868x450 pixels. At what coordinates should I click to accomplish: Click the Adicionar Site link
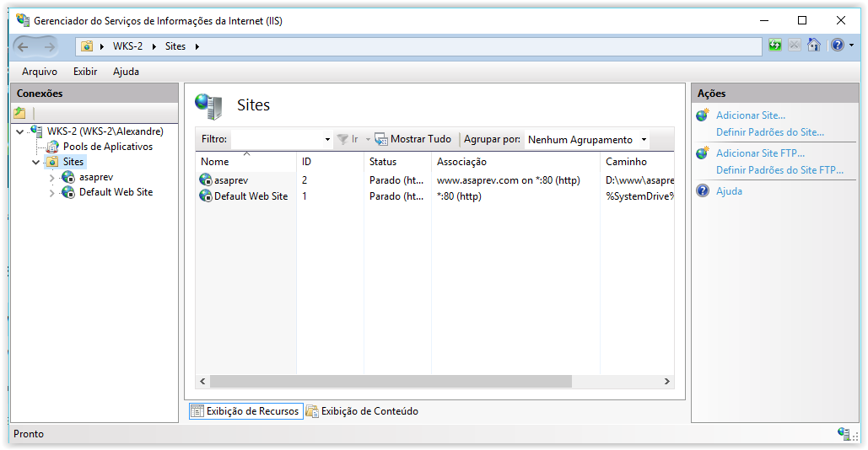750,115
